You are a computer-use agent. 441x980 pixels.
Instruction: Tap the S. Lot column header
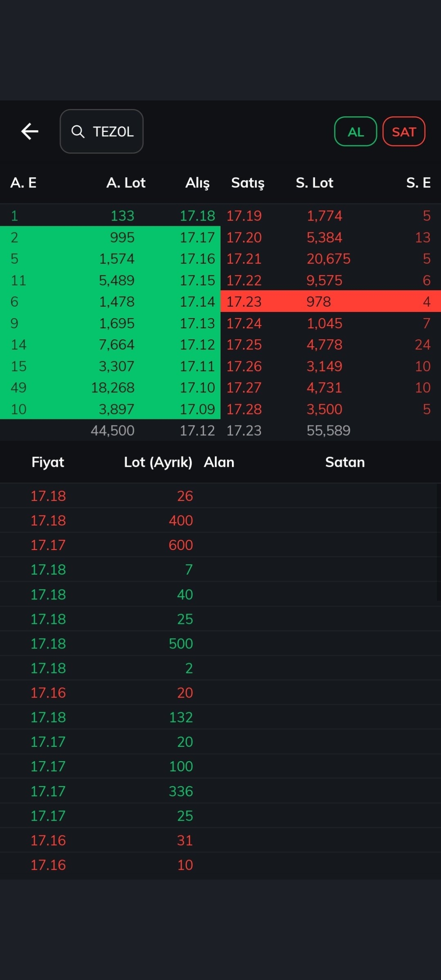[314, 183]
